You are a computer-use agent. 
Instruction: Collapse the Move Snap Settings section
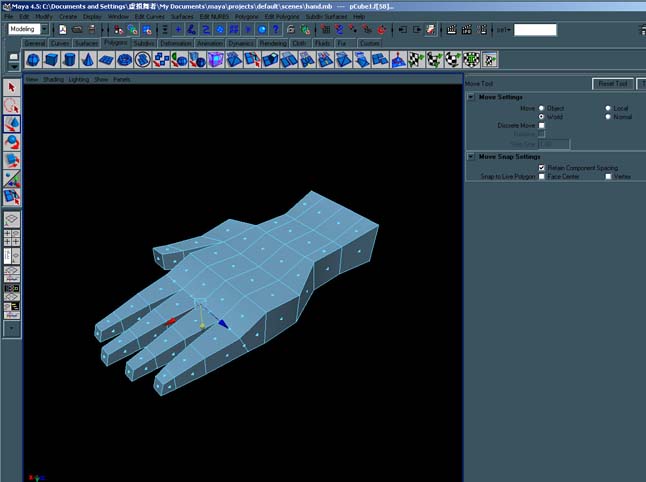(x=471, y=157)
